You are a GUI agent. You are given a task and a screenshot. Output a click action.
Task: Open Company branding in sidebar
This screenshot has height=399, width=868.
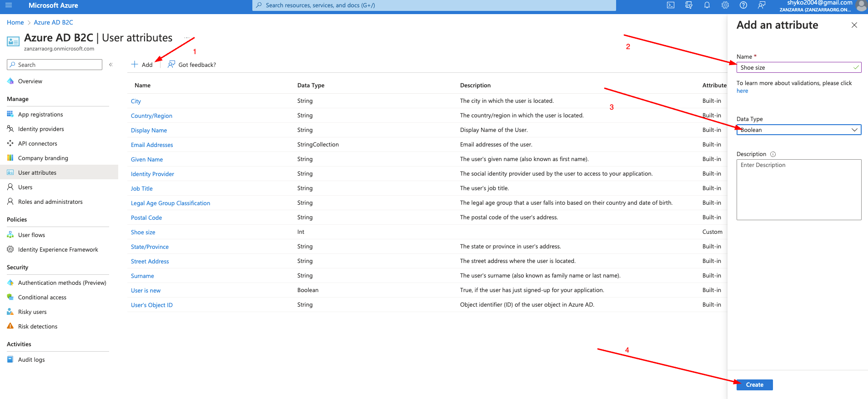click(43, 158)
